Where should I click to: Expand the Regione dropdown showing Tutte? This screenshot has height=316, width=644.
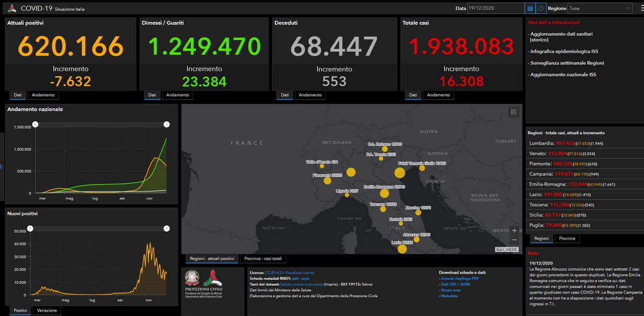tap(600, 8)
